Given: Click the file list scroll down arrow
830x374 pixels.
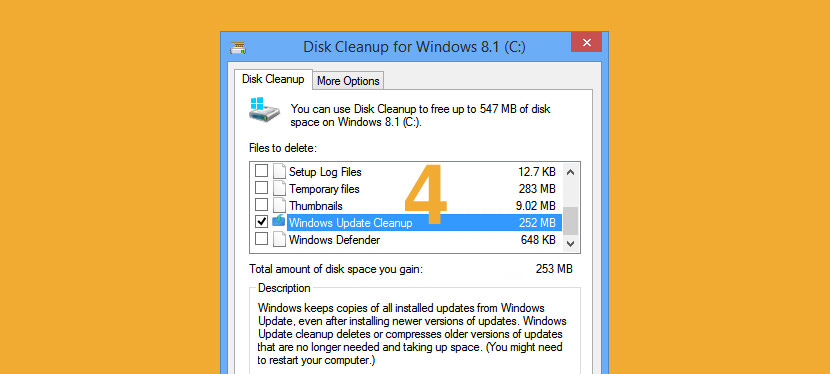Looking at the screenshot, I should click(x=570, y=243).
